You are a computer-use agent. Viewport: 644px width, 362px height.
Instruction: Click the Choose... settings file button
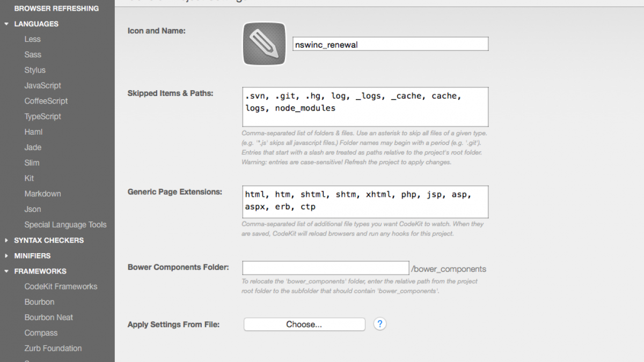tap(304, 324)
